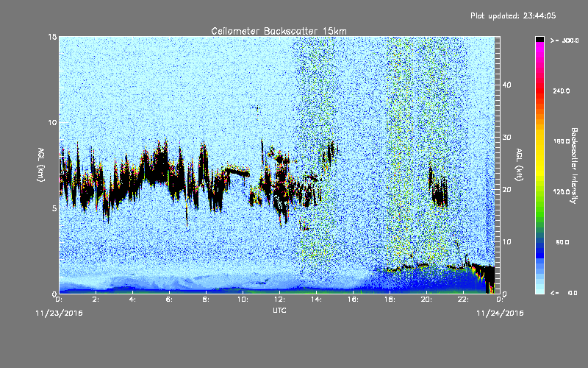588x368 pixels.
Task: Click the '60.0' colorbar value label
Action: (x=562, y=242)
